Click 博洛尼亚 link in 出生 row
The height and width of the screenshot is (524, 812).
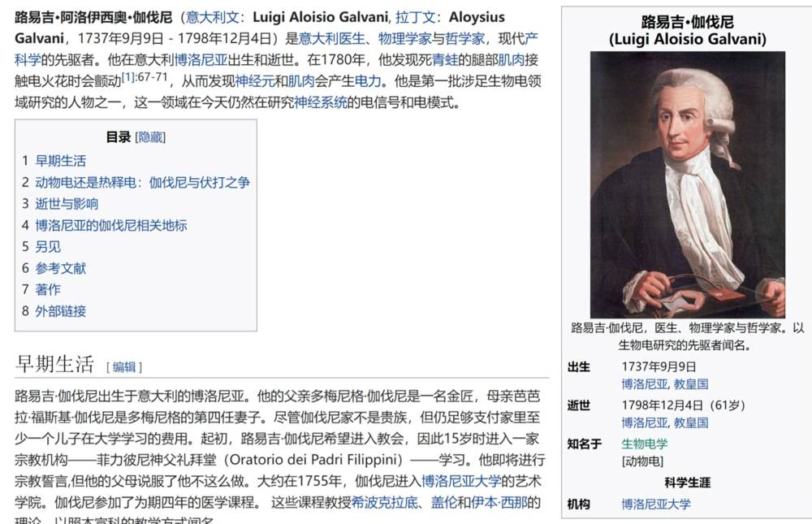tap(645, 384)
